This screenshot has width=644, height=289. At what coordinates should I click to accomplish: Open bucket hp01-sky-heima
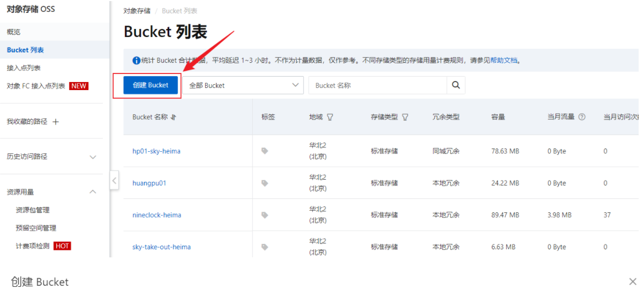(156, 151)
